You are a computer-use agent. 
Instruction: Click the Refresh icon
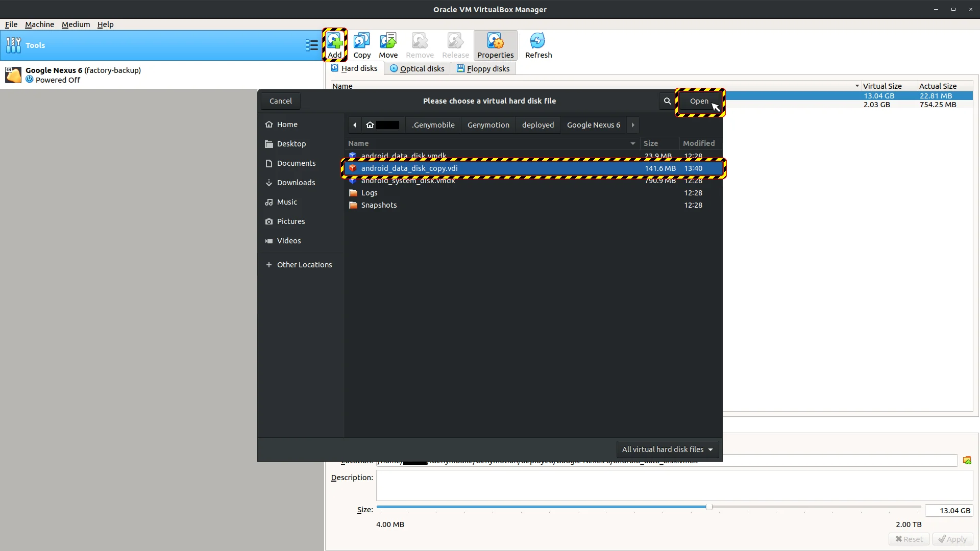pyautogui.click(x=538, y=45)
